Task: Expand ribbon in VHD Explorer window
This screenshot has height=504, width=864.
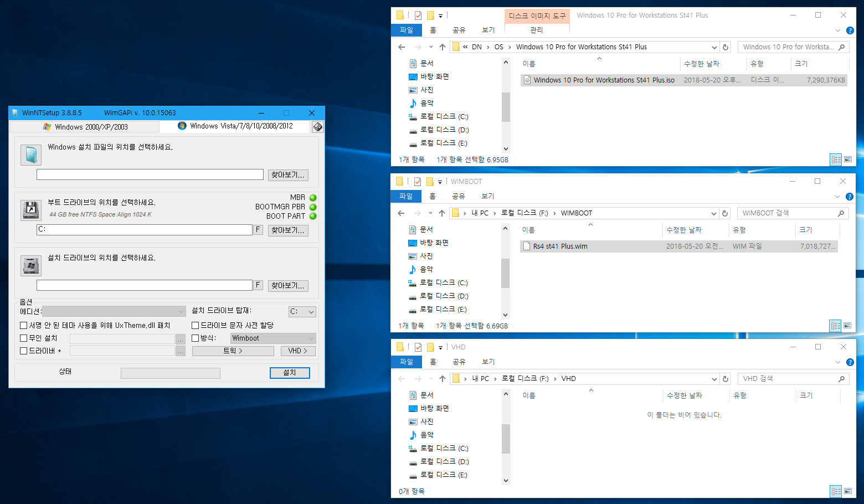Action: 838,362
